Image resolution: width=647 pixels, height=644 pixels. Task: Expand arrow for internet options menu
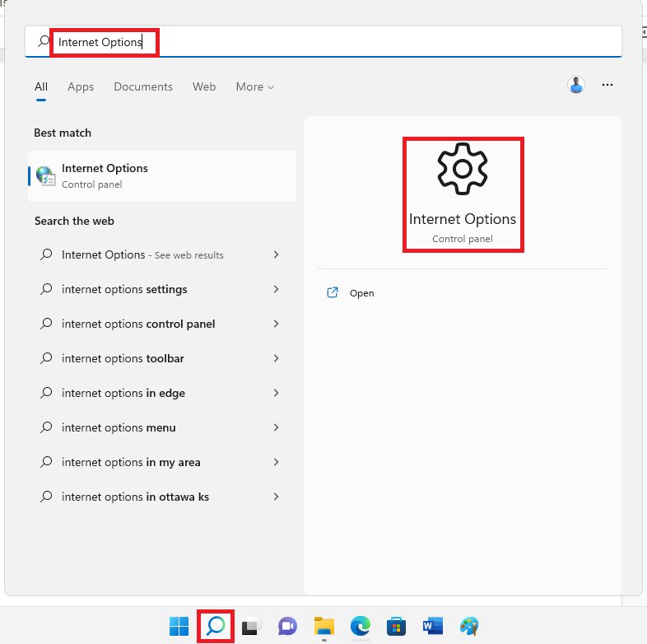click(276, 427)
